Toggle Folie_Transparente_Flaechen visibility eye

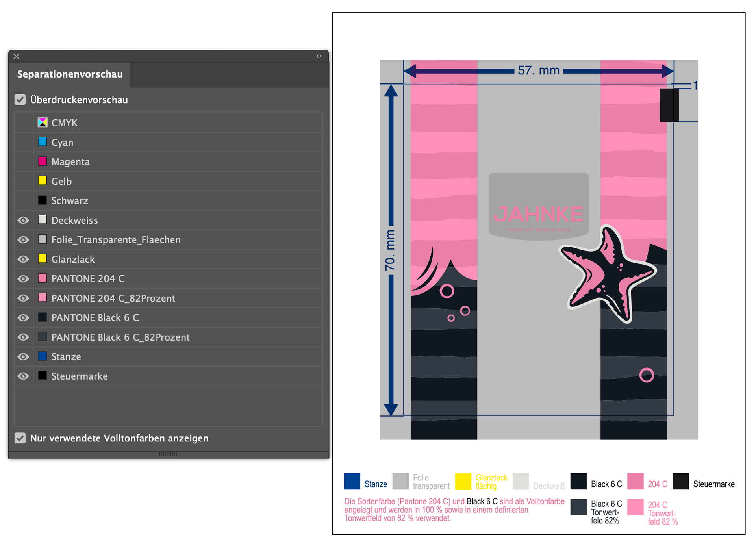23,240
